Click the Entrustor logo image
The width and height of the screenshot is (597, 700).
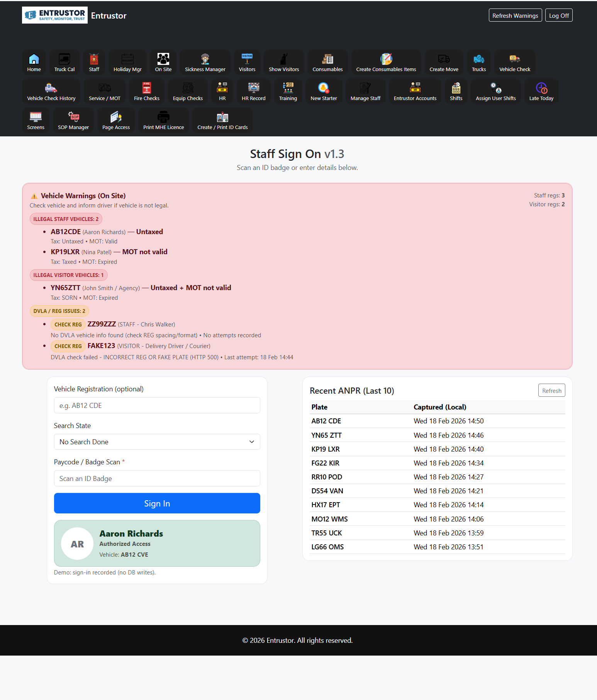coord(55,15)
